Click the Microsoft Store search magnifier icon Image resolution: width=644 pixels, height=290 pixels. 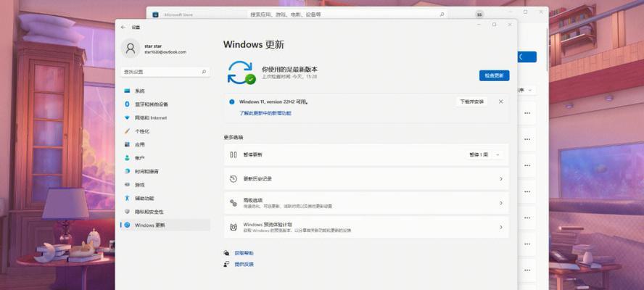point(442,14)
